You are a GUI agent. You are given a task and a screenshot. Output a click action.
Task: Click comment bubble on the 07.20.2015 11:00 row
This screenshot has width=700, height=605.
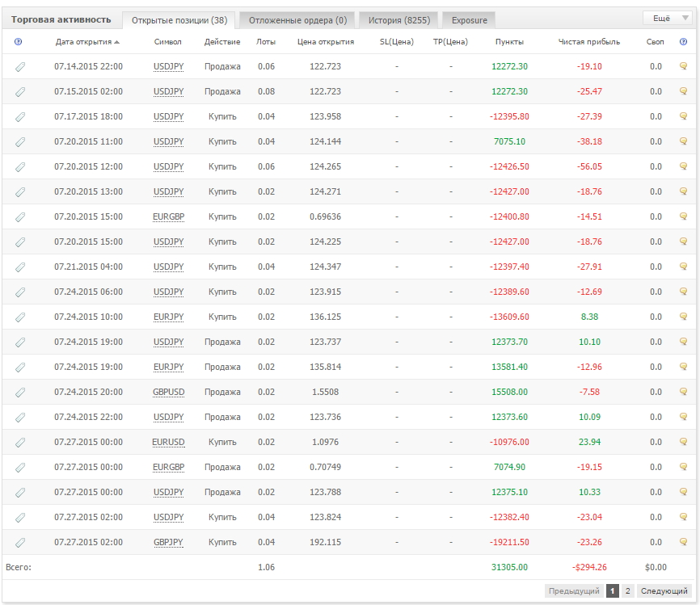coord(683,141)
